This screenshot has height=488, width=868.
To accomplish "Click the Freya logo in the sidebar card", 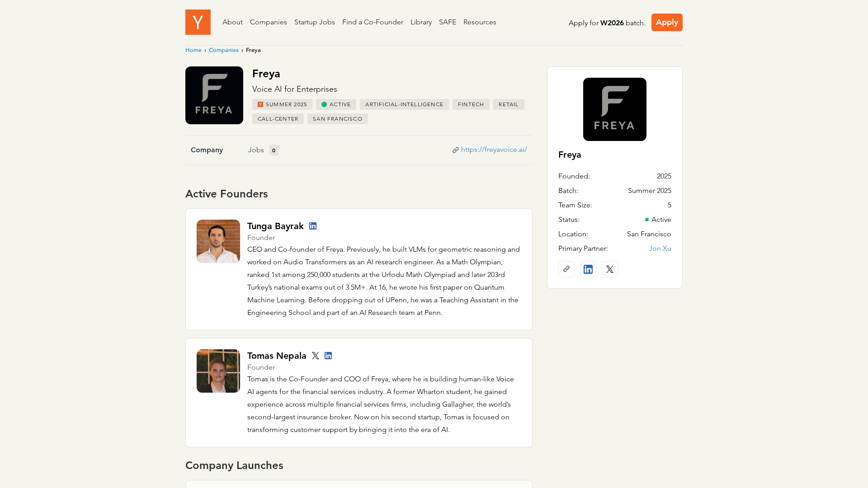I will pos(614,109).
